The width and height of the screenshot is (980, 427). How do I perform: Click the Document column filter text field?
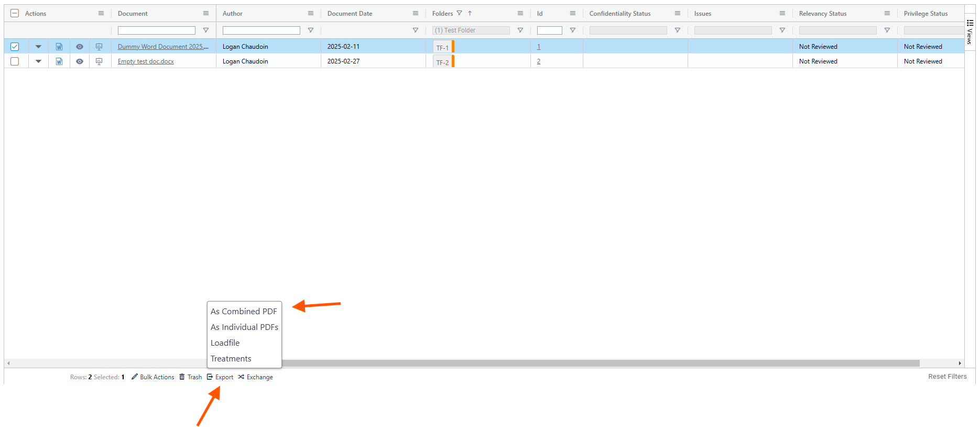(x=156, y=30)
